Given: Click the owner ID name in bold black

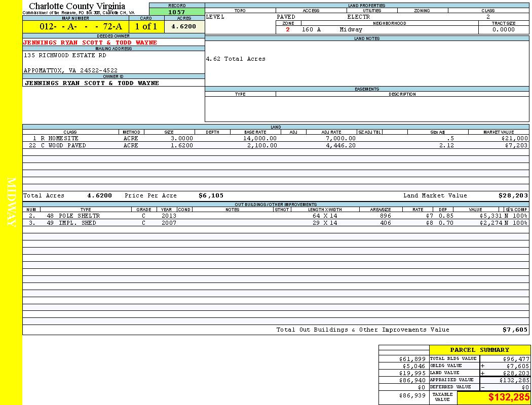Looking at the screenshot, I should pos(92,83).
